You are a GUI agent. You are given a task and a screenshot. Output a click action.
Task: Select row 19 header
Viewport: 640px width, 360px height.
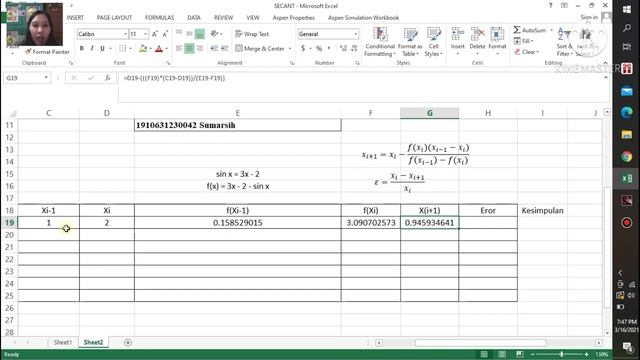click(x=9, y=222)
